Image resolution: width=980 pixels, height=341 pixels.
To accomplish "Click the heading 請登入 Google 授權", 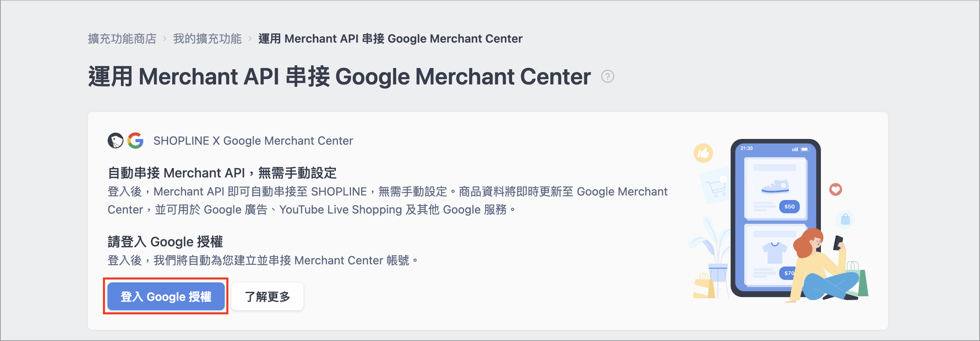I will 165,242.
